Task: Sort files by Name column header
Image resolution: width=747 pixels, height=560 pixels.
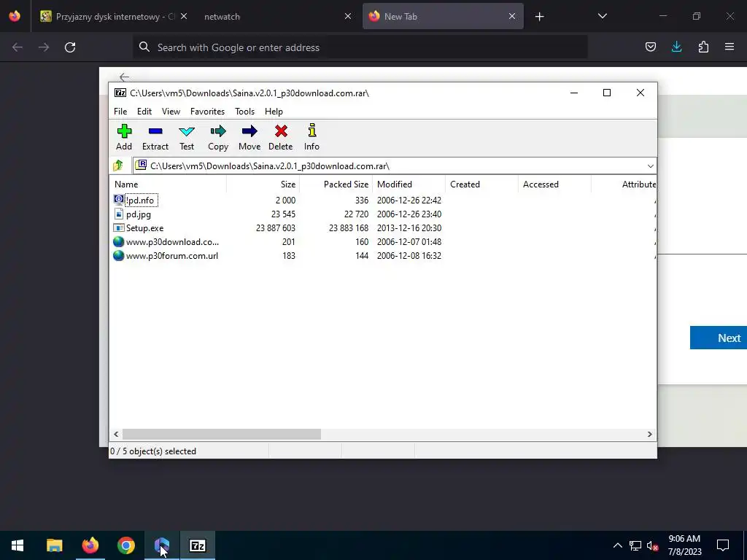Action: (x=169, y=184)
